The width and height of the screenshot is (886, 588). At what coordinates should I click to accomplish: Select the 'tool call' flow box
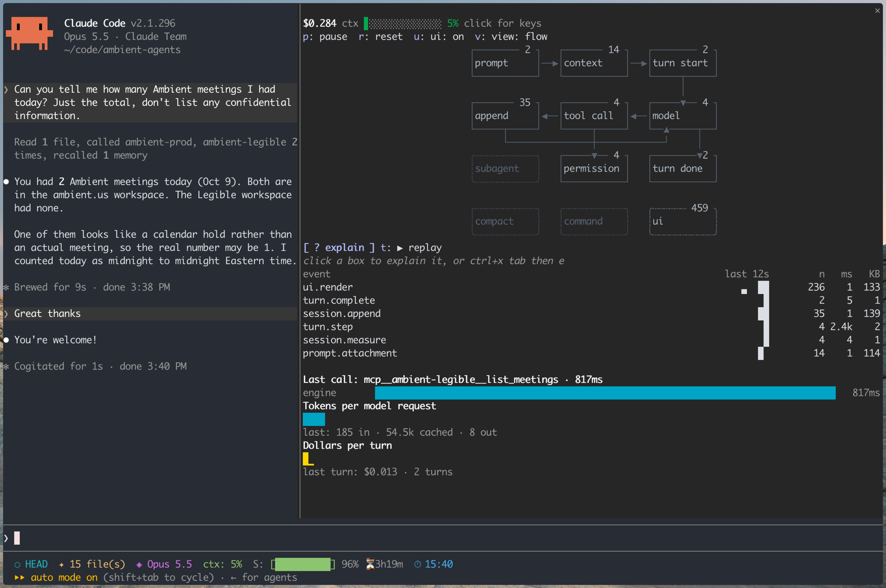tap(594, 116)
